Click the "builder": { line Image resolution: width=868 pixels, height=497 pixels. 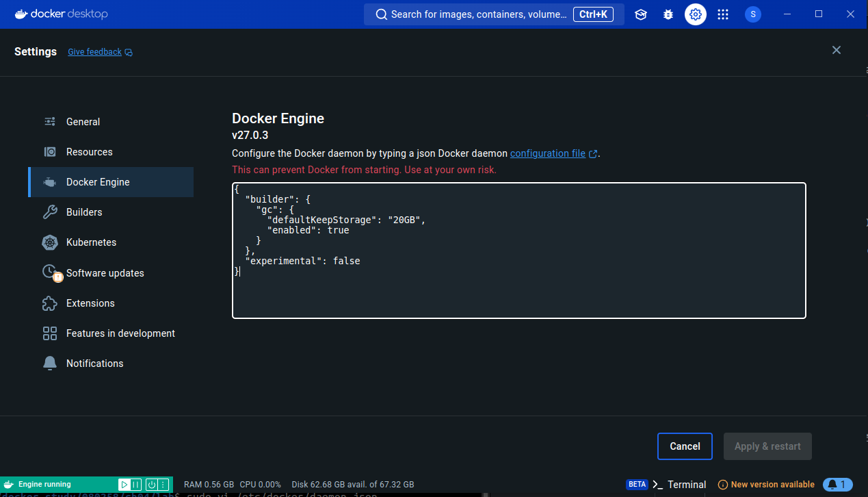coord(278,199)
